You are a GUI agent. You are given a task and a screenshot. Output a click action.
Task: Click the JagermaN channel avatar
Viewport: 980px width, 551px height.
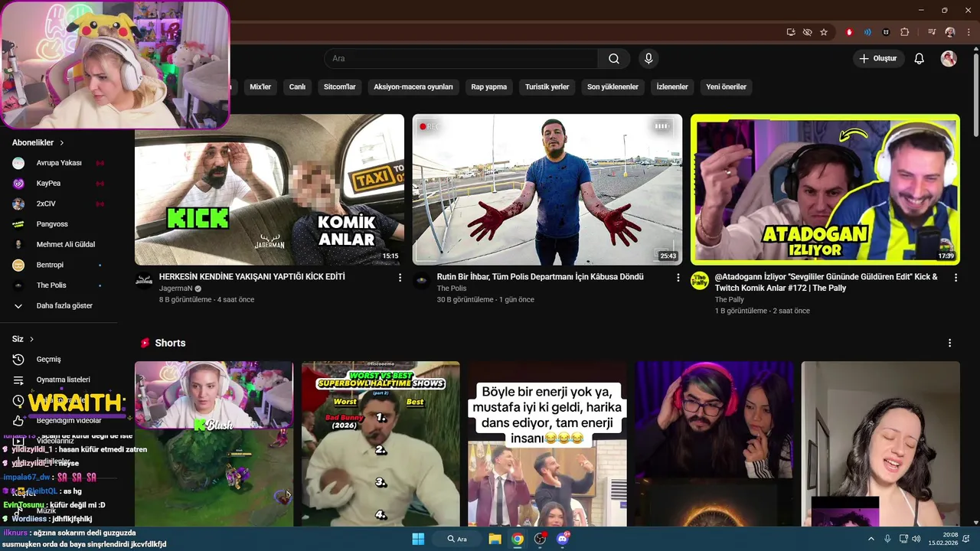[144, 280]
